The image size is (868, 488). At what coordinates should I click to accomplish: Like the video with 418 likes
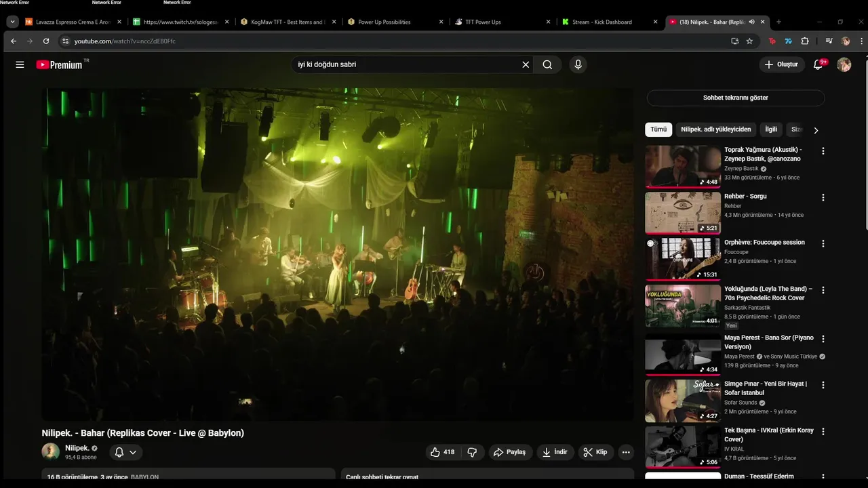[x=442, y=452]
